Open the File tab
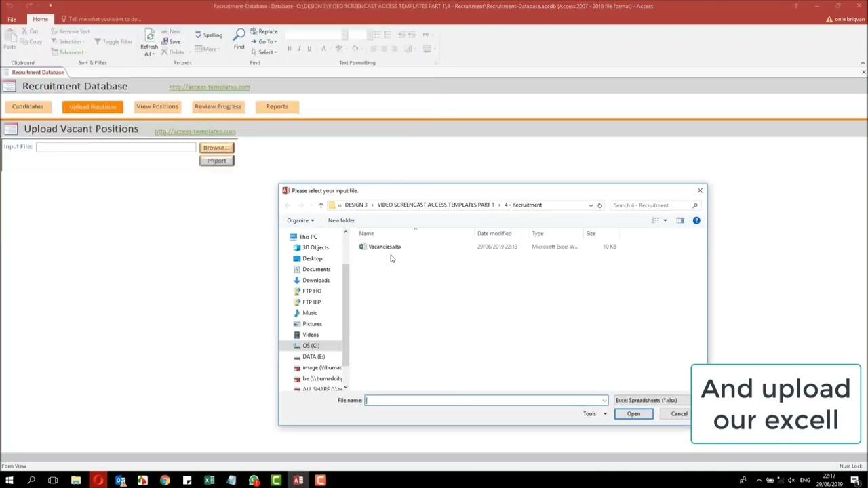 12,19
